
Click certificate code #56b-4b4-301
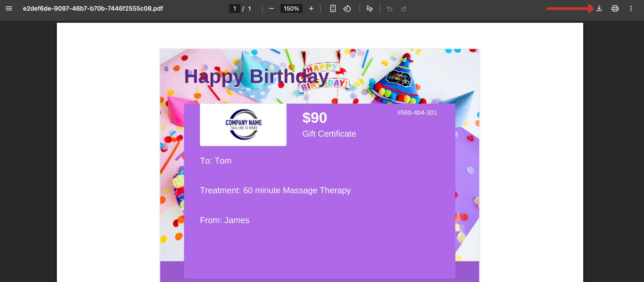point(417,112)
